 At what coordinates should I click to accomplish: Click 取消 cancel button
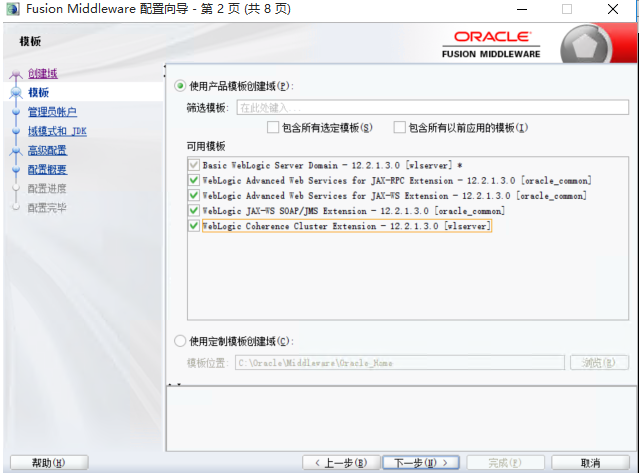click(x=590, y=463)
